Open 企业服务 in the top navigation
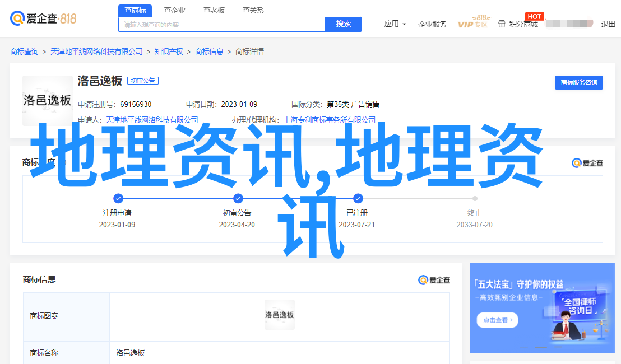This screenshot has height=364, width=621. point(432,24)
